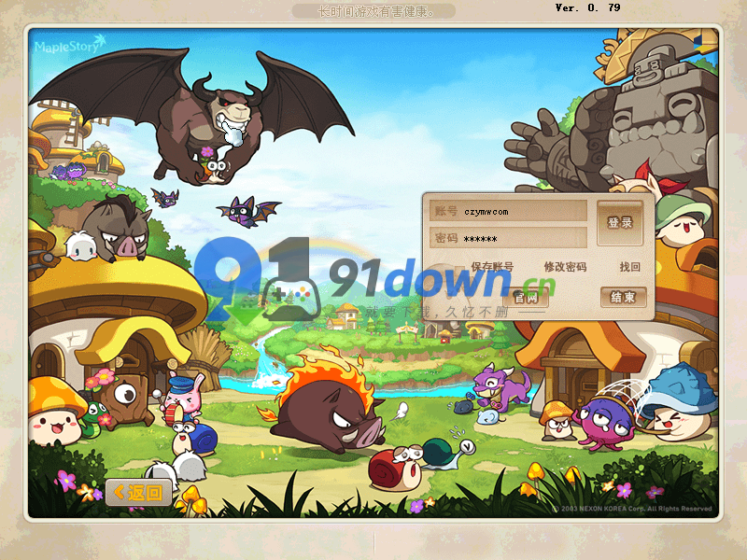Go back with the 返回 button
This screenshot has height=560, width=747.
[x=138, y=493]
